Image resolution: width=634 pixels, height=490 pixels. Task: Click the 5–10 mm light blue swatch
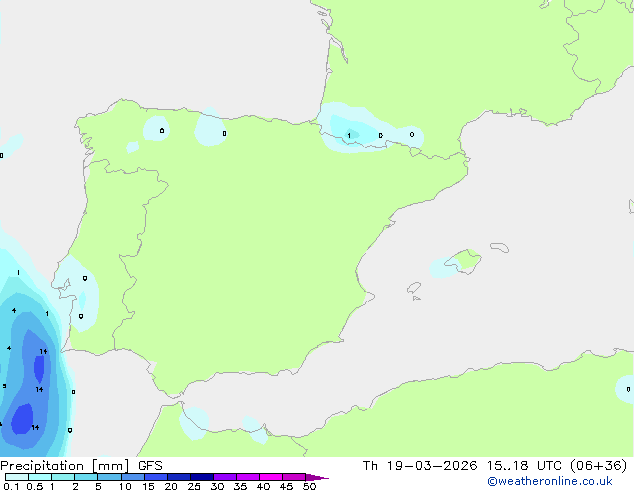point(109,477)
